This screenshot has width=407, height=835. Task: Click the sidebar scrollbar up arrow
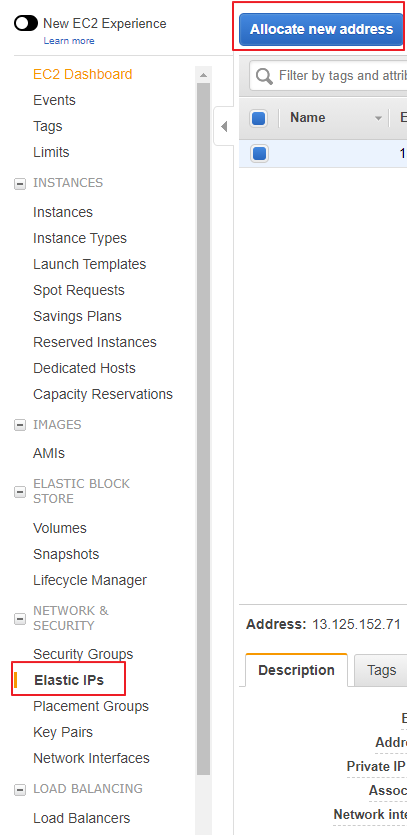point(204,75)
